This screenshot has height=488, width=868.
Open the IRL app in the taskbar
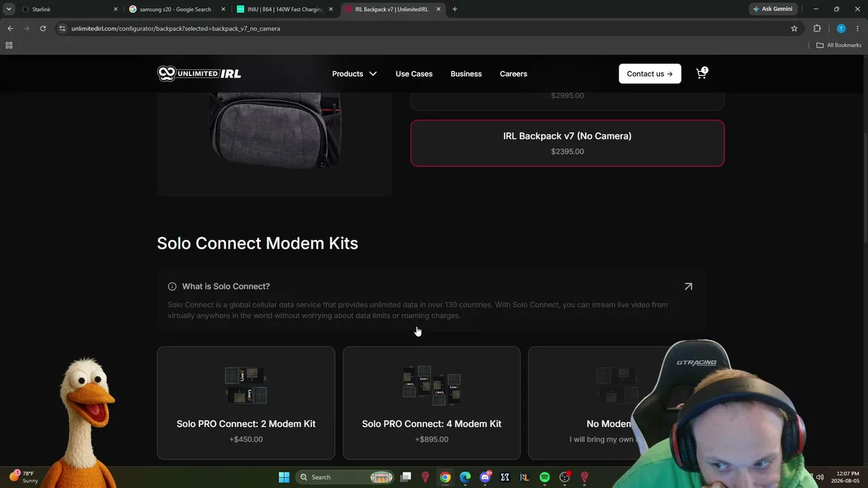point(524,477)
